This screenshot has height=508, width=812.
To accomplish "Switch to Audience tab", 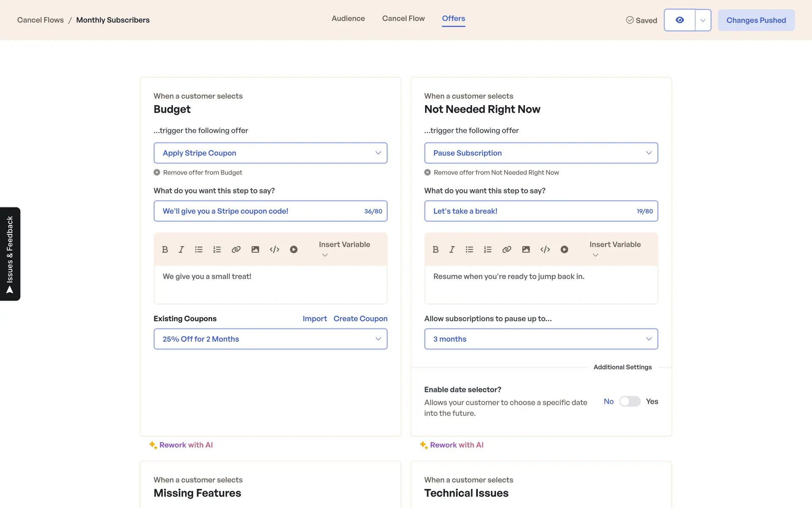I will coord(348,19).
